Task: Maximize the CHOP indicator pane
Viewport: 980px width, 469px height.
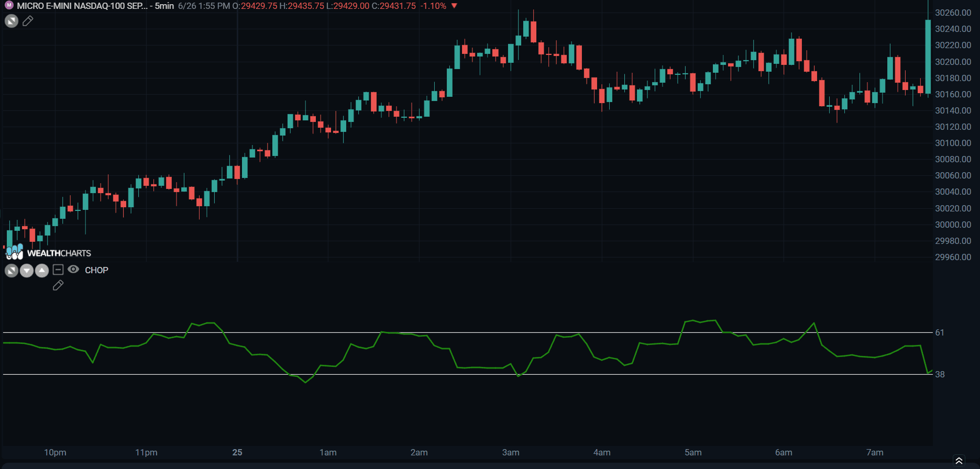Action: (x=12, y=271)
